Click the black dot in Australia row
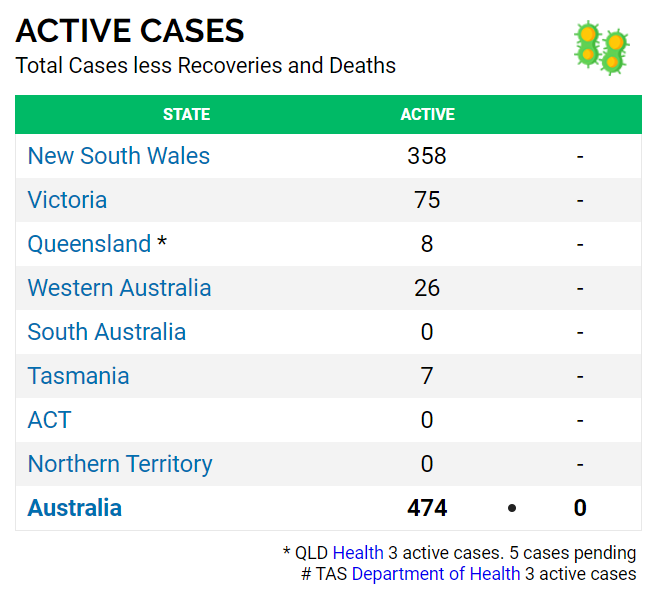The height and width of the screenshot is (605, 669). coord(512,508)
